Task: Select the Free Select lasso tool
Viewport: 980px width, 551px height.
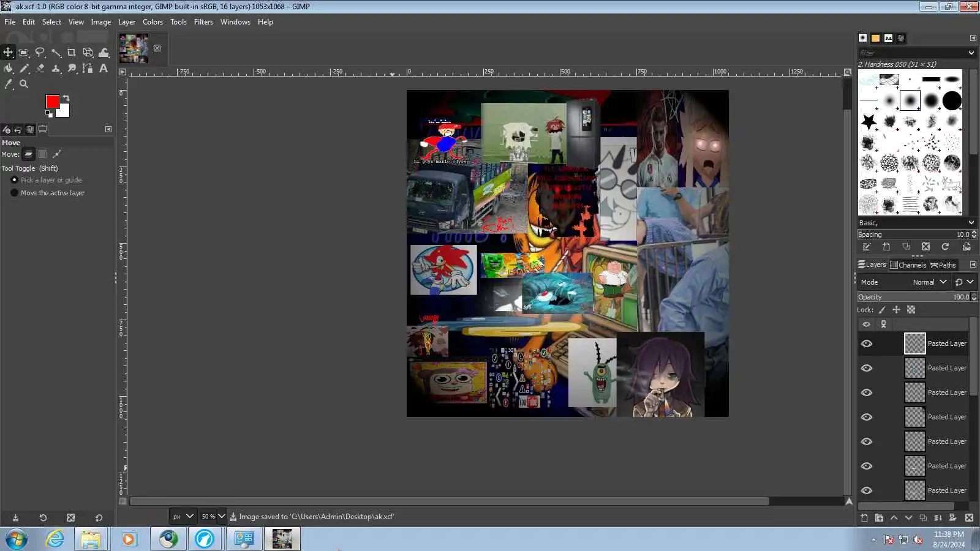Action: pos(40,53)
